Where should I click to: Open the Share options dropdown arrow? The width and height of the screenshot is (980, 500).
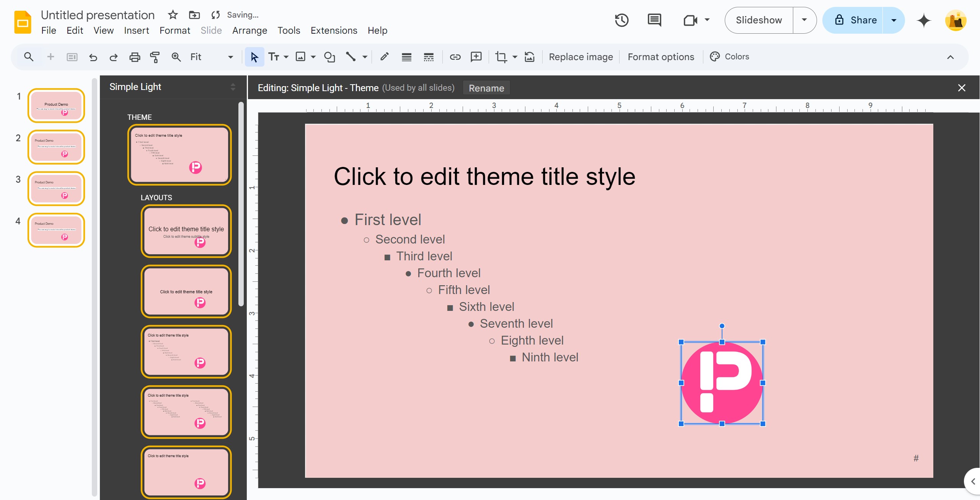(x=894, y=20)
